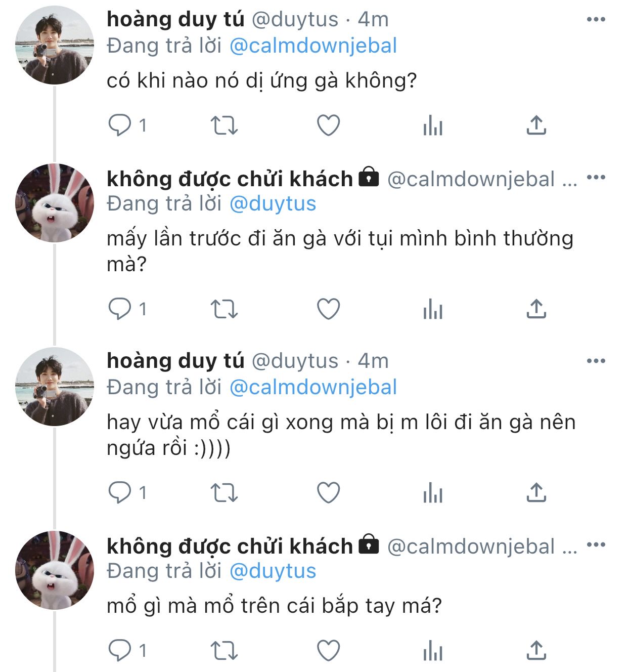The width and height of the screenshot is (628, 672).
Task: Open more options on the "hay vừa mổ" tweet
Action: (596, 361)
